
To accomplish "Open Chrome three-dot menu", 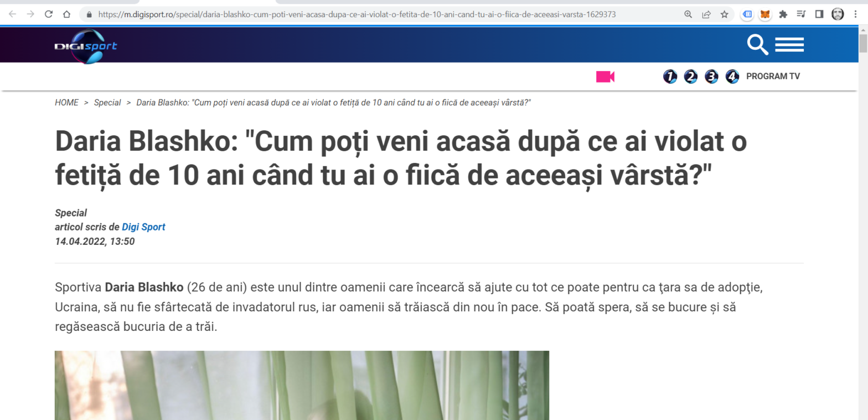I will [856, 14].
